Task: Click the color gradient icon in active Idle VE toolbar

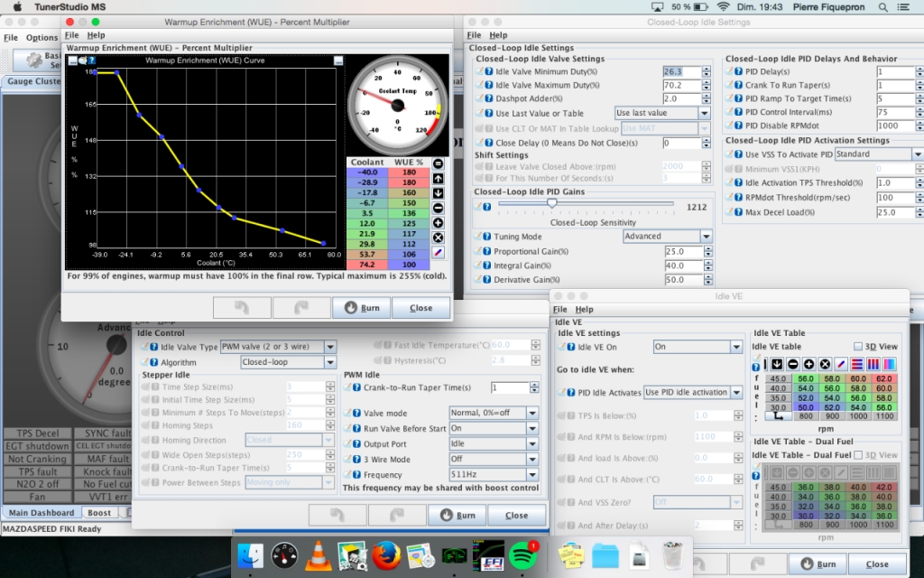Action: tap(889, 364)
